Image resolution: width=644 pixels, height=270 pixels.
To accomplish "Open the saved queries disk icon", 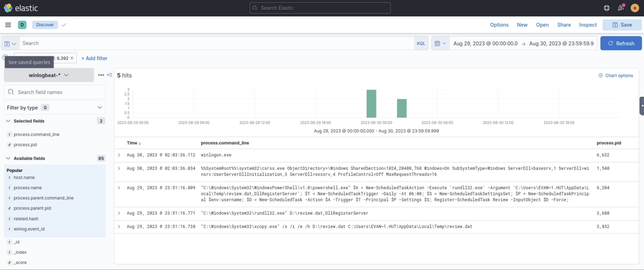I will (10, 43).
